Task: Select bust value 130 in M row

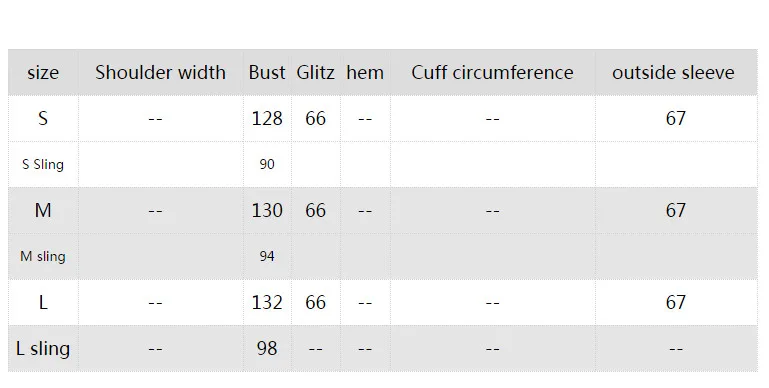Action: click(x=267, y=210)
